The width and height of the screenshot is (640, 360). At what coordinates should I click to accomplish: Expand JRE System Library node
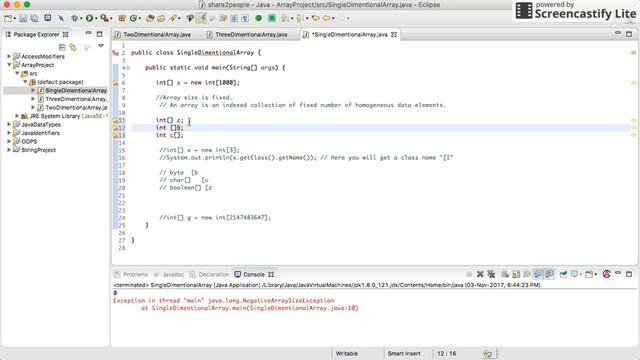click(x=17, y=116)
